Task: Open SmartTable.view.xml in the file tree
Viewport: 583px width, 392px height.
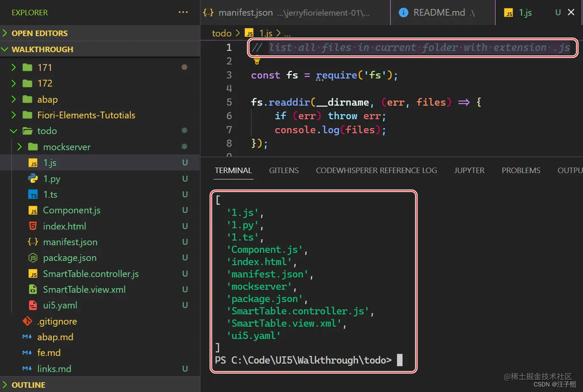Action: pos(84,290)
